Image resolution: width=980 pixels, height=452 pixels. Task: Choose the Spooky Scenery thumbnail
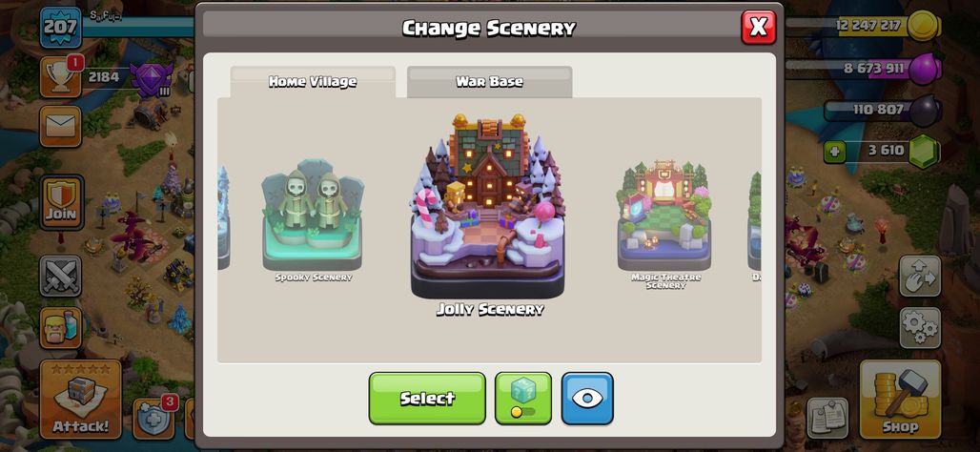[x=313, y=220]
